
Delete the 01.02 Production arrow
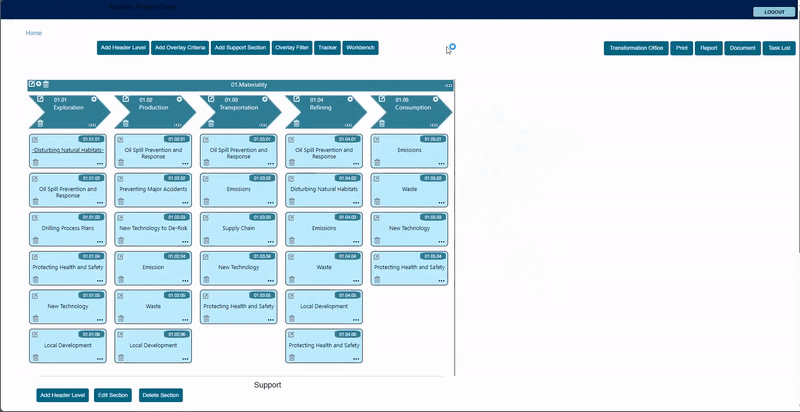pos(126,123)
